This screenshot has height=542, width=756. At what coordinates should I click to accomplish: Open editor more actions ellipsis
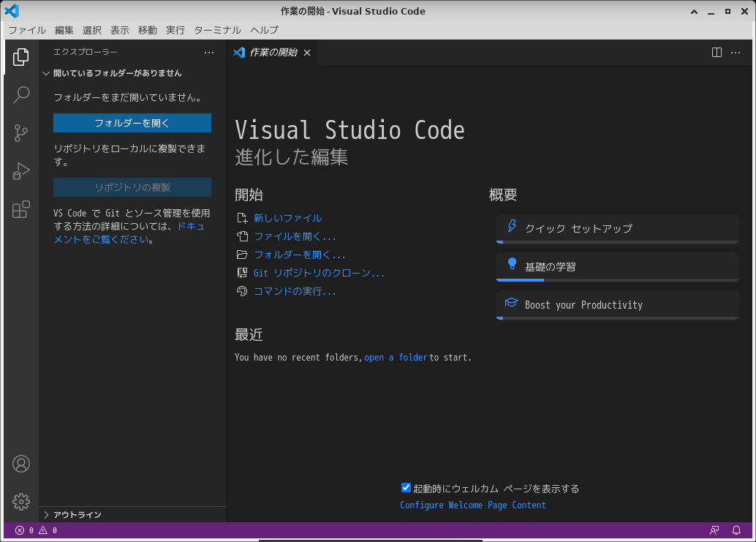coord(736,52)
